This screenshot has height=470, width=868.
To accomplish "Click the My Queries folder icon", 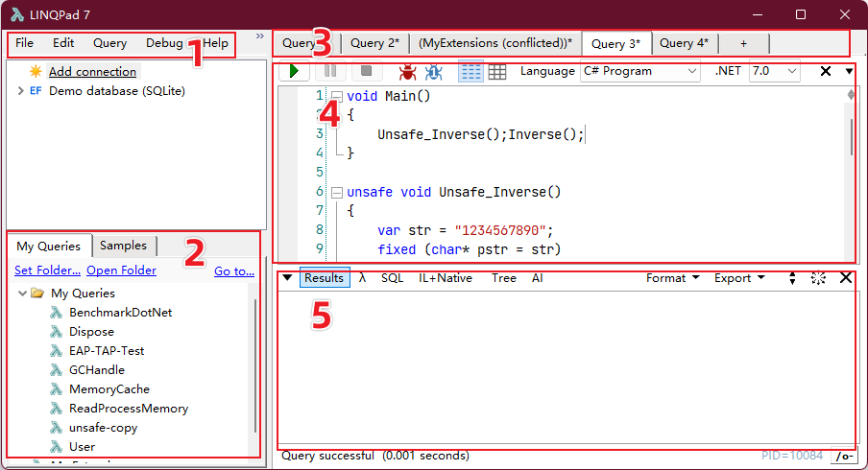I will click(37, 293).
